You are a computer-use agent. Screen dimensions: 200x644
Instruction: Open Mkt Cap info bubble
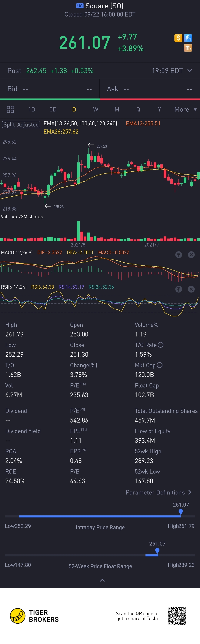160,365
